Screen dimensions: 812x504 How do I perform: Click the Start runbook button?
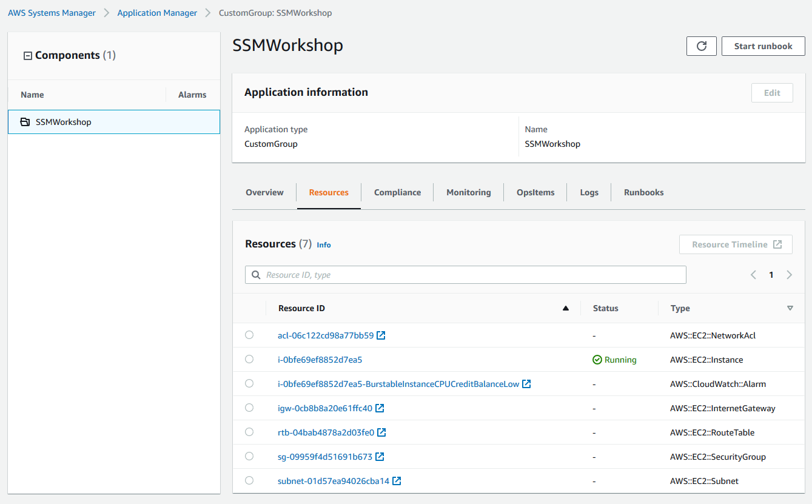763,46
